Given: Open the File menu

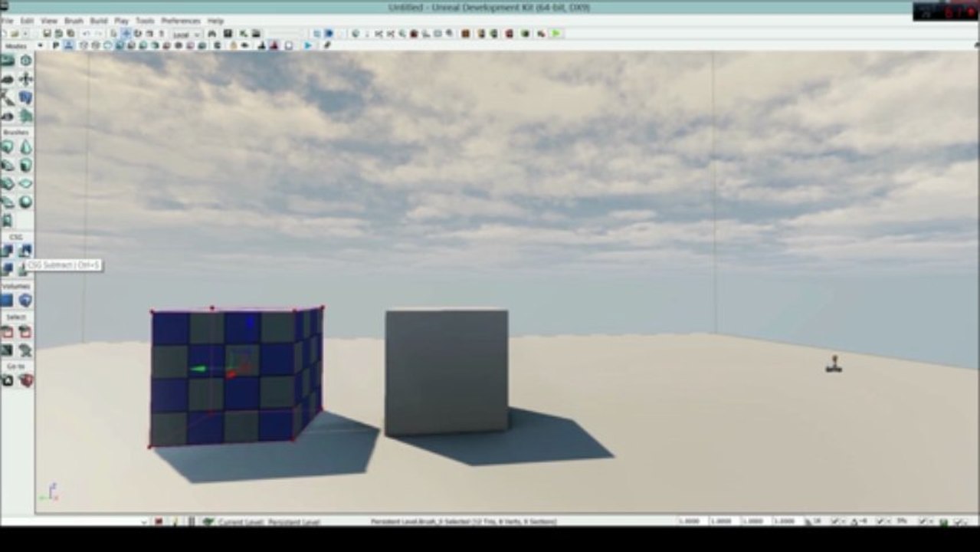Looking at the screenshot, I should [x=8, y=21].
